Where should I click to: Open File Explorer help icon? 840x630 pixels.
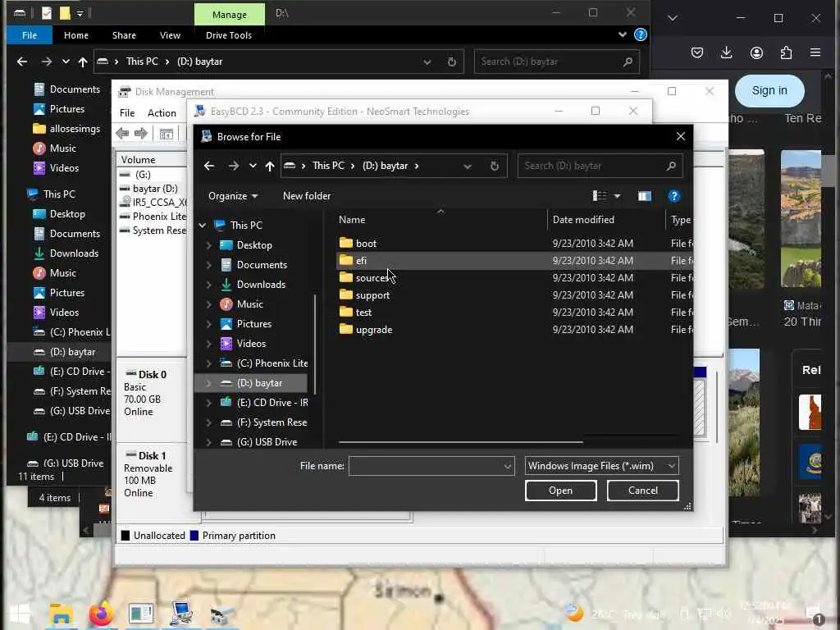640,34
